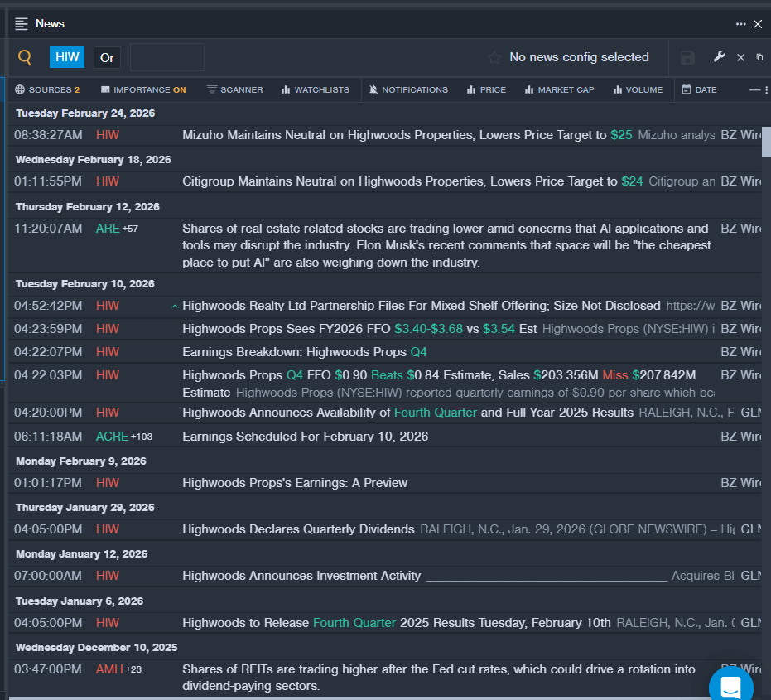
Task: Click the empty ticker input field
Action: click(166, 57)
